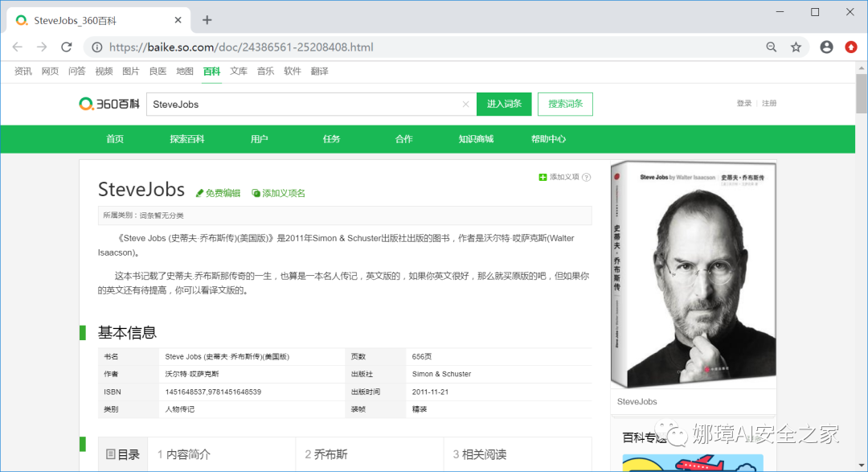Click the 登录 link
The image size is (868, 472).
[744, 103]
